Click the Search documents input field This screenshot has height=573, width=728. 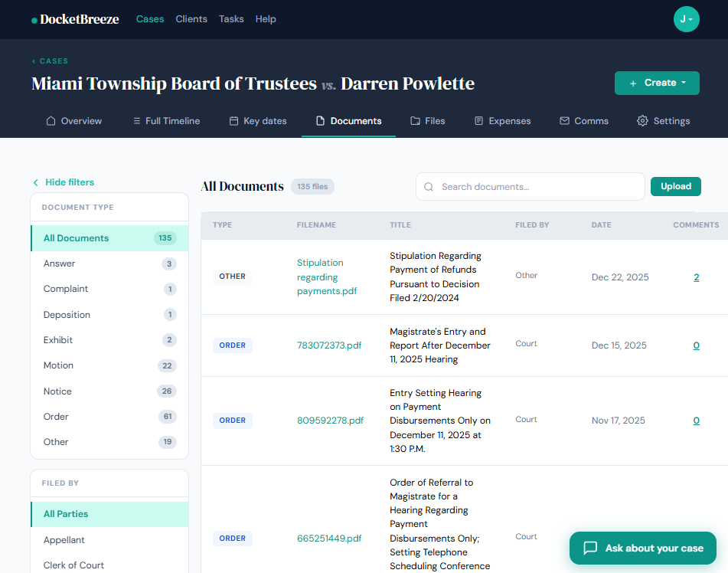tap(536, 187)
